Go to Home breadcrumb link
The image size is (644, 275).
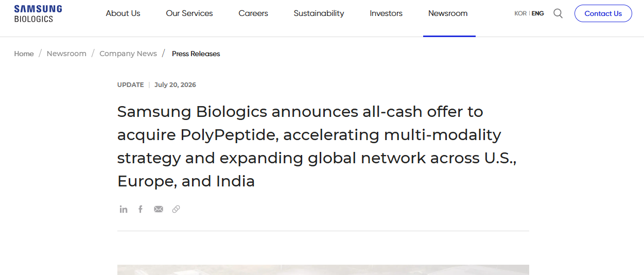(24, 54)
